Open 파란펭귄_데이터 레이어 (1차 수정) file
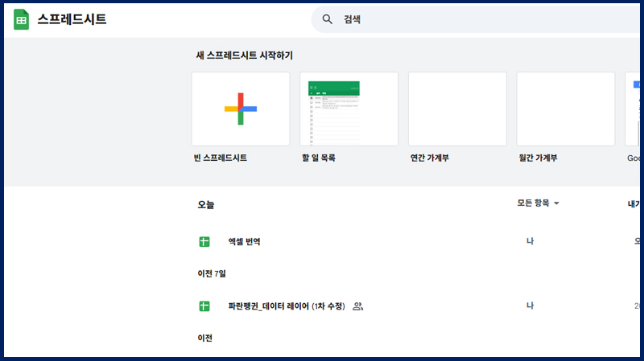This screenshot has width=644, height=361. click(287, 306)
